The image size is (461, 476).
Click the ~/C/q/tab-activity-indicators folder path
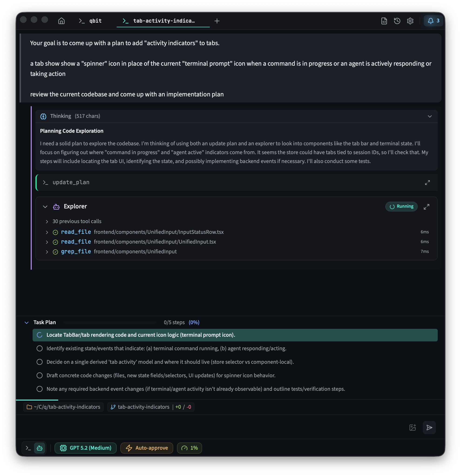point(63,407)
